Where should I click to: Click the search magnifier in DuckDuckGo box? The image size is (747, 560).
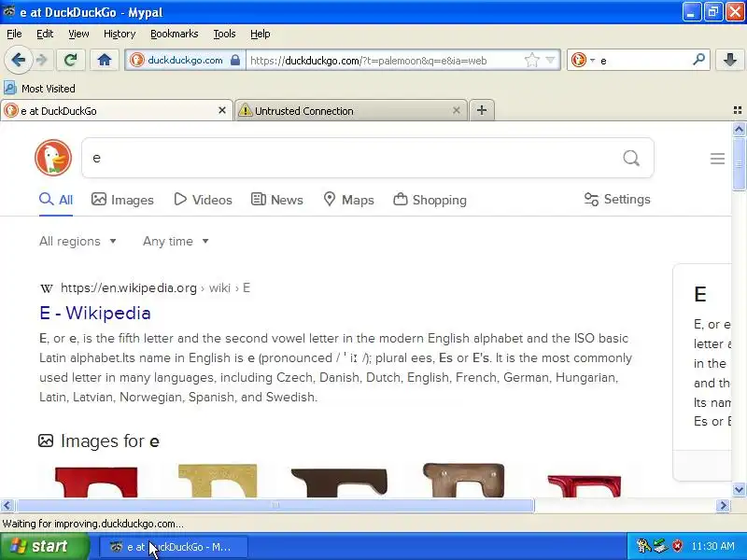pyautogui.click(x=631, y=158)
